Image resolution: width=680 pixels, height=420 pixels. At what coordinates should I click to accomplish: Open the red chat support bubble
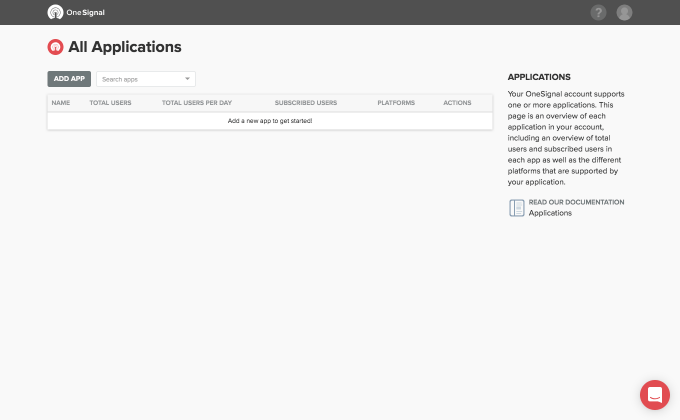pos(654,395)
